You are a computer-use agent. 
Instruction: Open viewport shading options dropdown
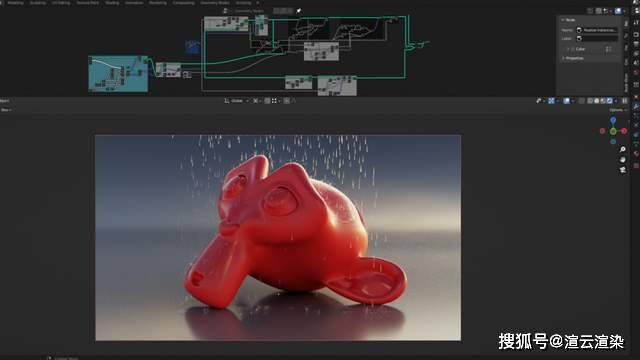tap(616, 101)
